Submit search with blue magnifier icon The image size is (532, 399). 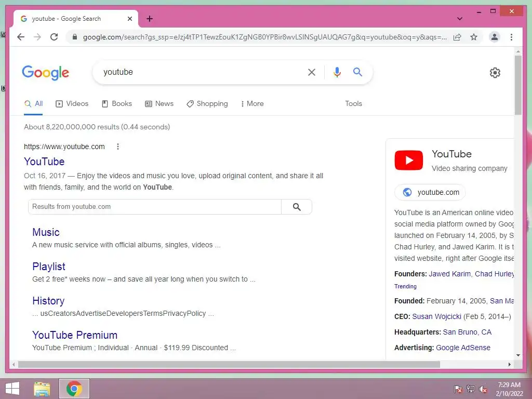(357, 72)
